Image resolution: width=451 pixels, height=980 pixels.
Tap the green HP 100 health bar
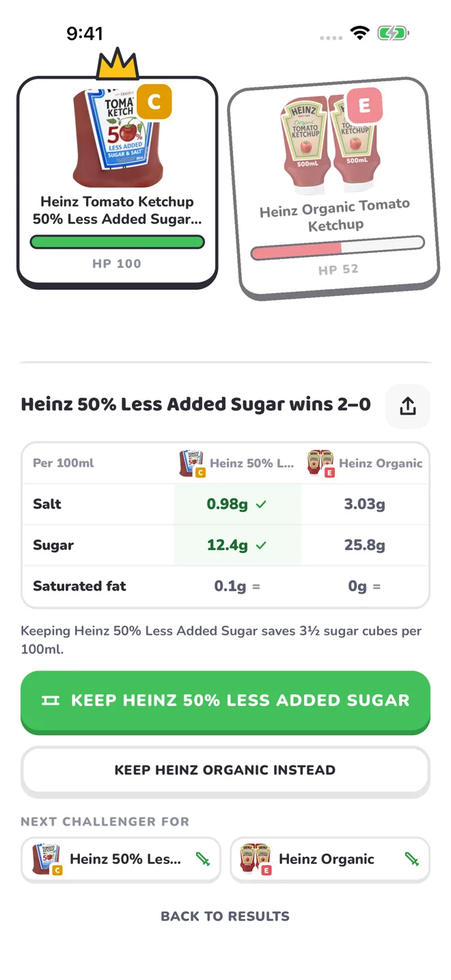click(118, 242)
